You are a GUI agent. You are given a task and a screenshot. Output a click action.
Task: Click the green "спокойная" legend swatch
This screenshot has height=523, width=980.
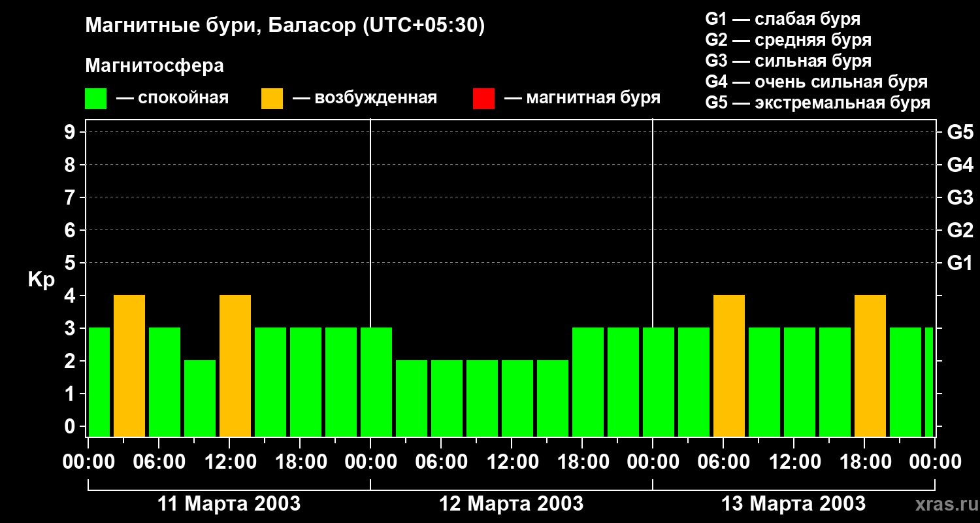click(x=96, y=99)
